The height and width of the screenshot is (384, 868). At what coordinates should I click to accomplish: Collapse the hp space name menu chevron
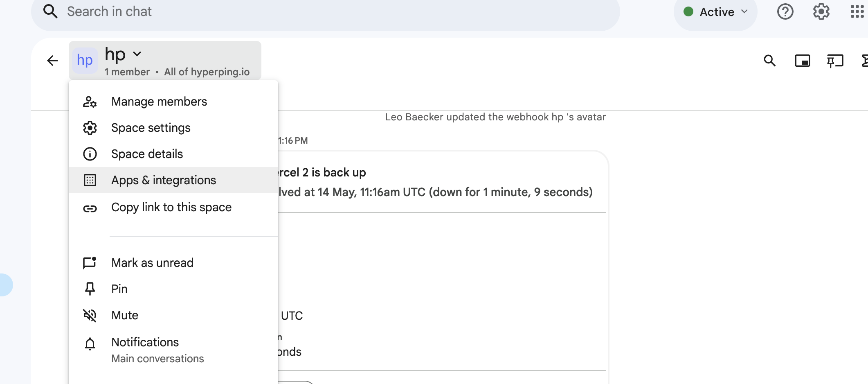pos(137,54)
